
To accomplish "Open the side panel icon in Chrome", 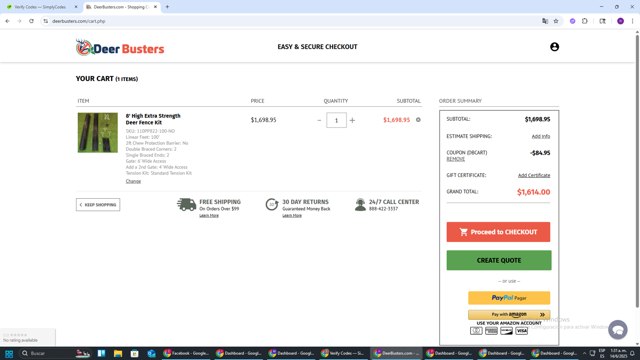I will point(602,21).
